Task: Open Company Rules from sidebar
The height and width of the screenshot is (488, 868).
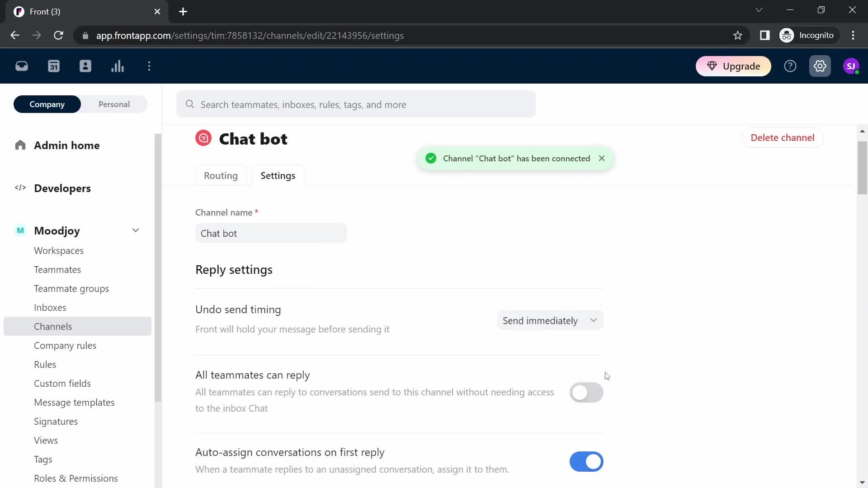Action: pos(66,346)
